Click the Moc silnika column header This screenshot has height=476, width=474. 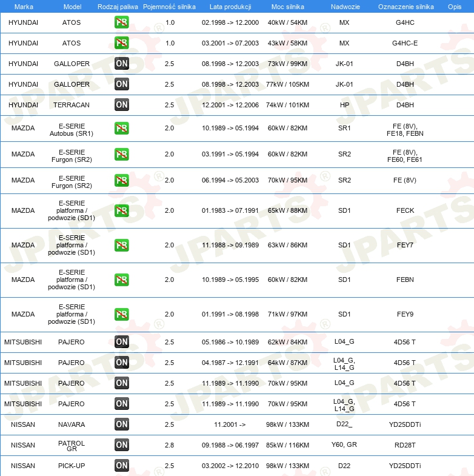tap(288, 7)
